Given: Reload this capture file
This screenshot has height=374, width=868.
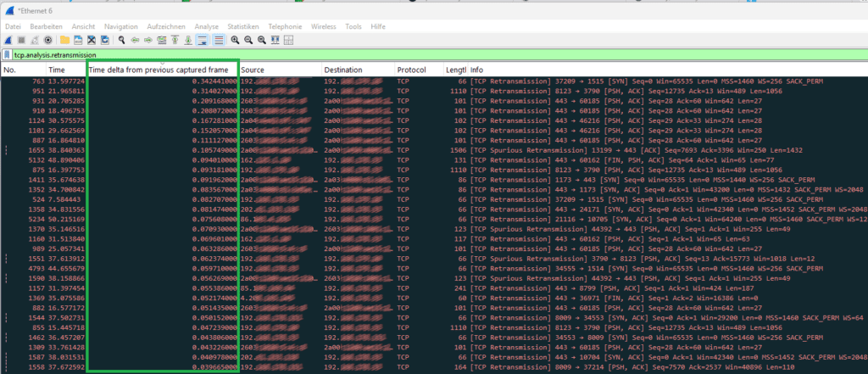Looking at the screenshot, I should [x=104, y=40].
